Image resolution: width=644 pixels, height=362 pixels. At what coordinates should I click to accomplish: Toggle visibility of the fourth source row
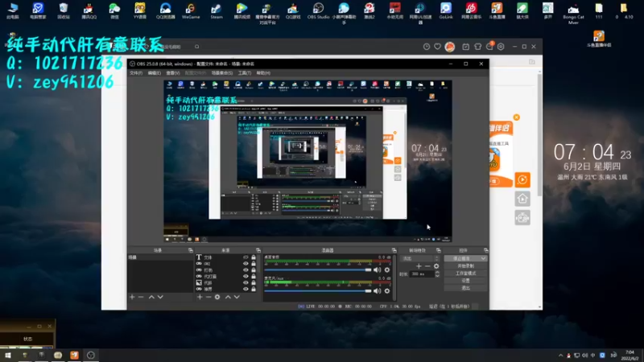coord(246,276)
